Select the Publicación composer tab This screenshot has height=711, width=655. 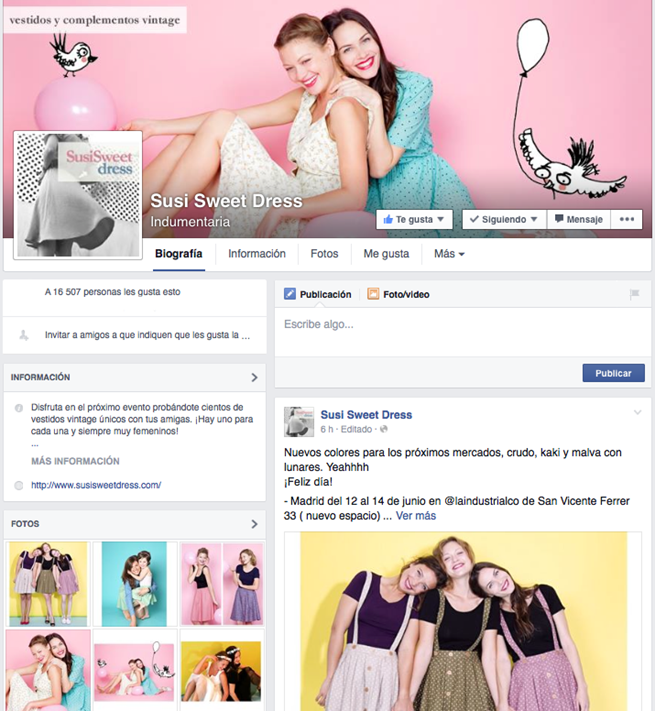point(318,294)
